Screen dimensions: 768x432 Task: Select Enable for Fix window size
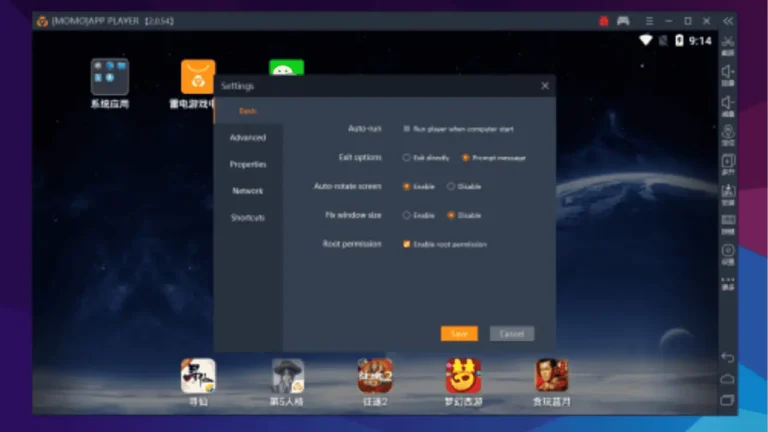coord(407,215)
